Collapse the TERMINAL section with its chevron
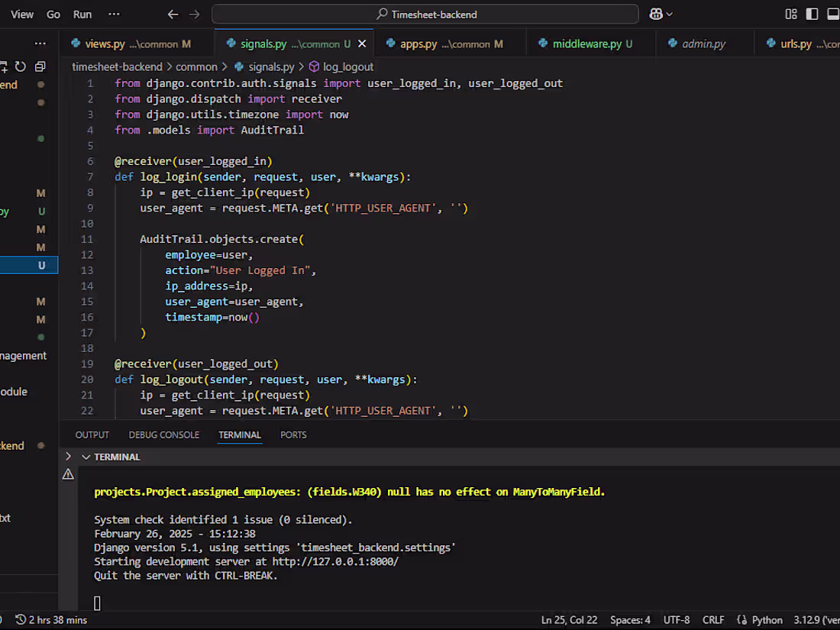Image resolution: width=840 pixels, height=630 pixels. coord(86,456)
